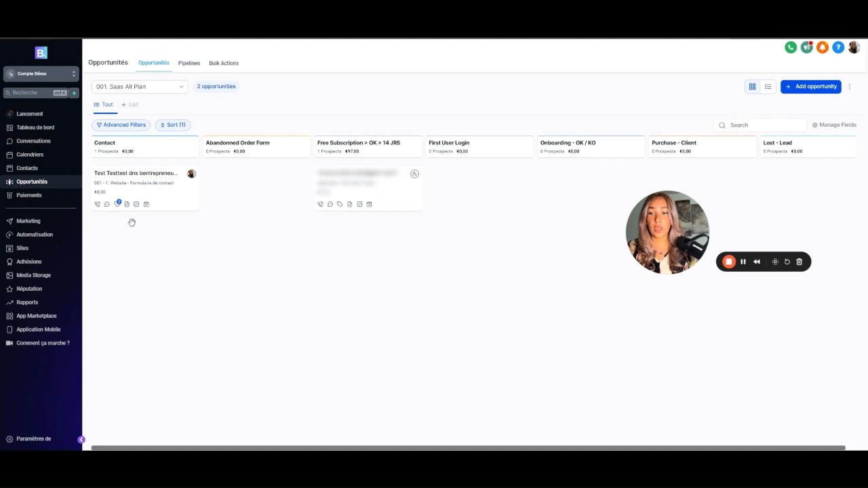Click the horizontal scrollbar at bottom
Viewport: 868px width, 488px height.
click(x=468, y=447)
